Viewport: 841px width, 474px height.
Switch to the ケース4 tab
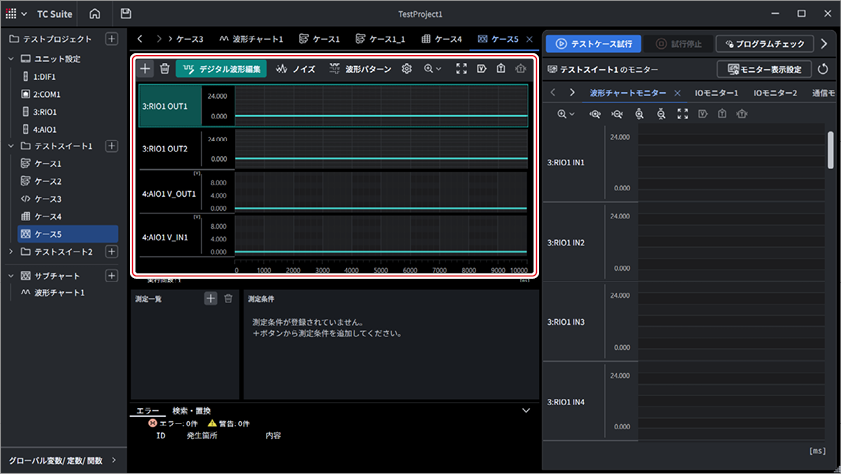(x=441, y=39)
